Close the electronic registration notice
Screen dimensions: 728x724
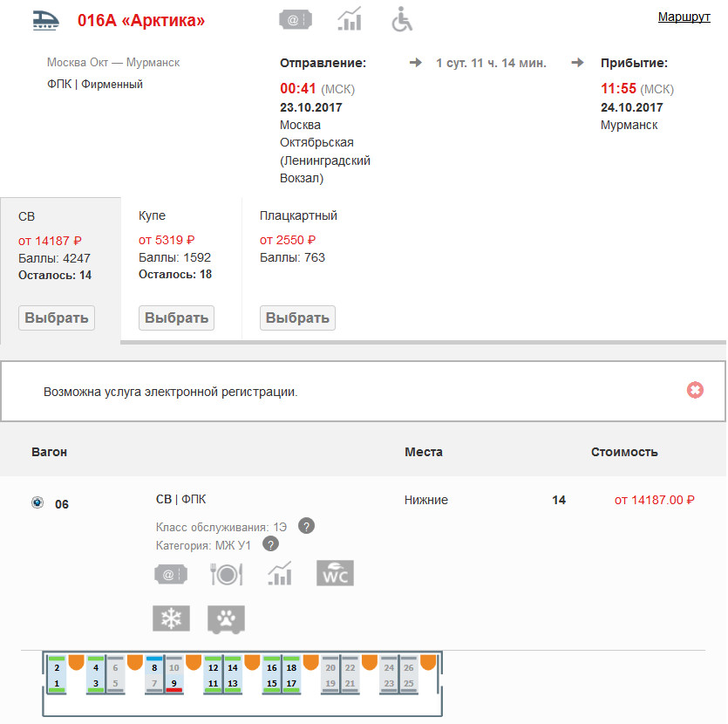[695, 390]
